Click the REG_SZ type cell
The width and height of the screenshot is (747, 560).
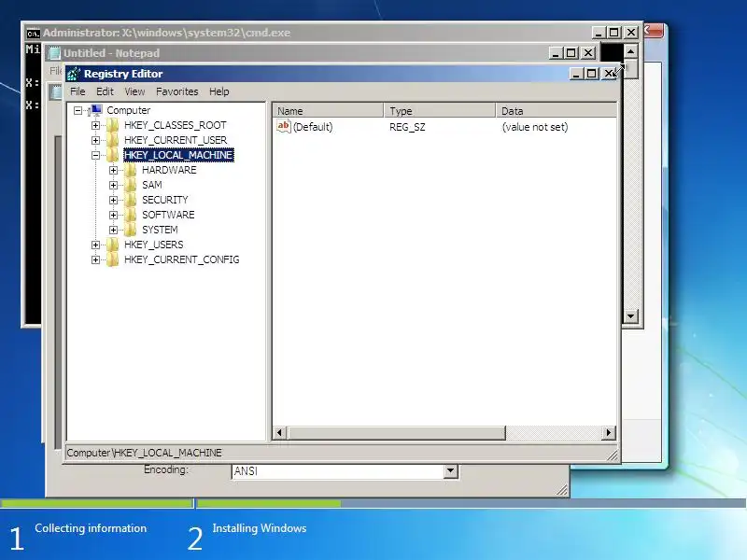(x=407, y=127)
